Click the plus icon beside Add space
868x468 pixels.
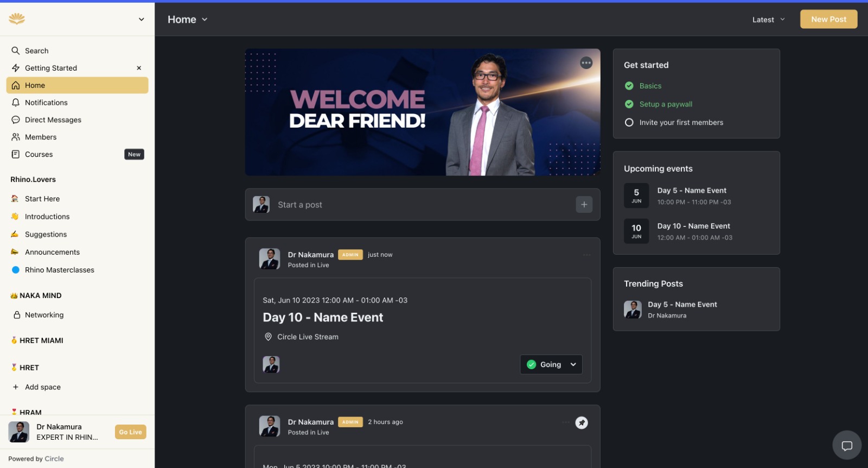pyautogui.click(x=16, y=387)
